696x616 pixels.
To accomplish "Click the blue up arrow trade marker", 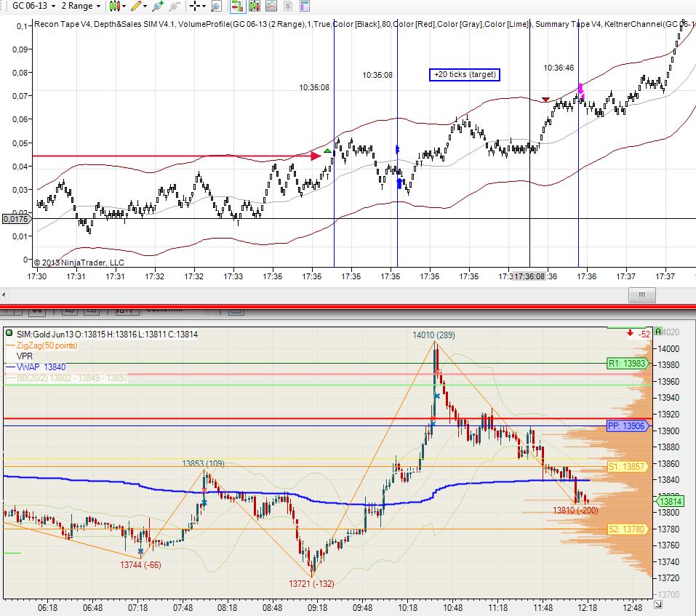I will (x=399, y=183).
